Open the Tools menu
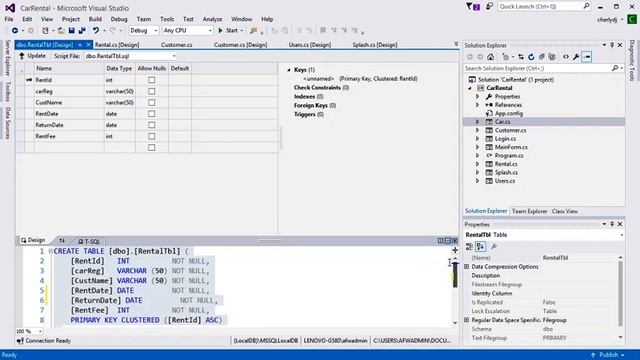This screenshot has height=360, width=640. point(167,19)
